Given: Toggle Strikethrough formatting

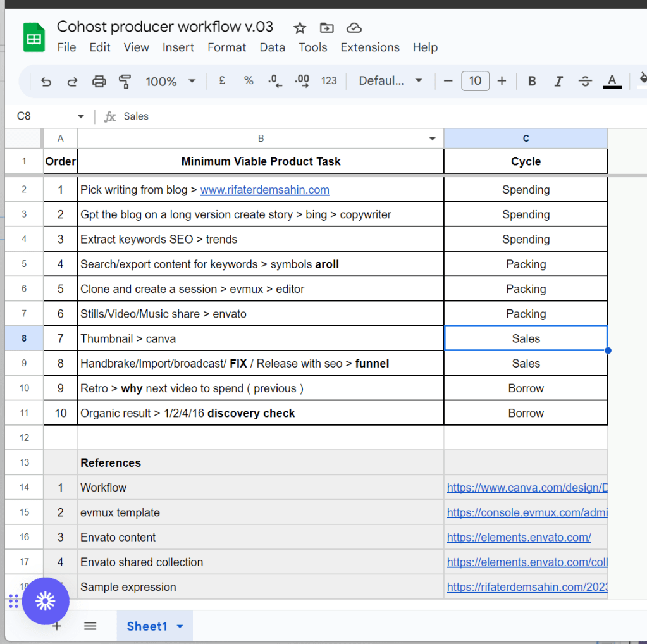Looking at the screenshot, I should [585, 81].
